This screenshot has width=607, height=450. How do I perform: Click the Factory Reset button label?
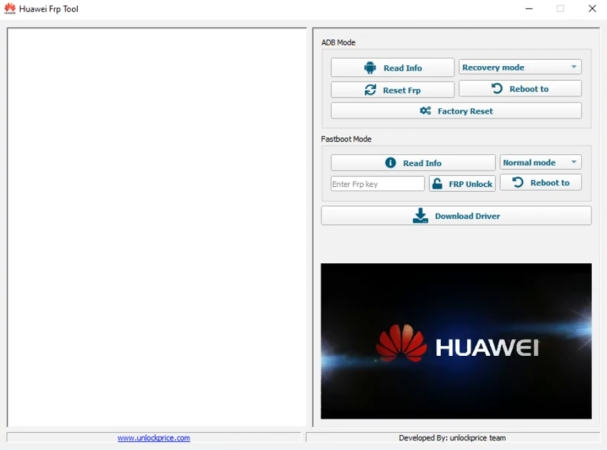coord(465,111)
